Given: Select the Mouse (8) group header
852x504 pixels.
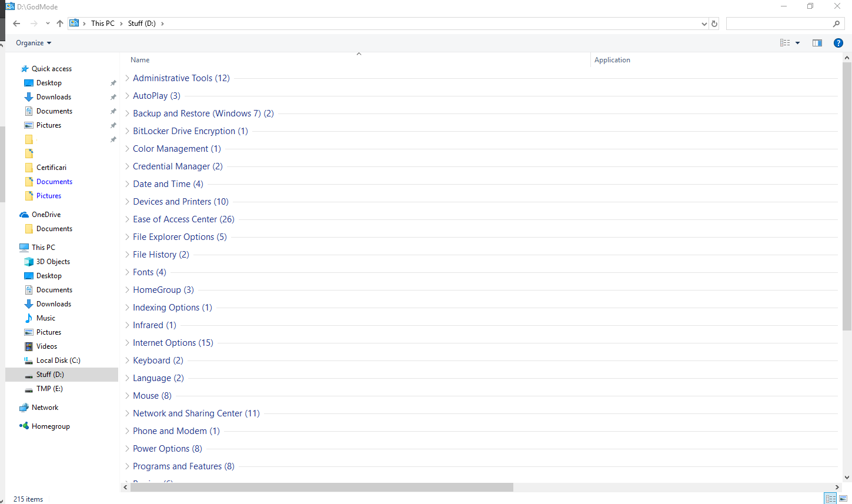Looking at the screenshot, I should (x=152, y=396).
